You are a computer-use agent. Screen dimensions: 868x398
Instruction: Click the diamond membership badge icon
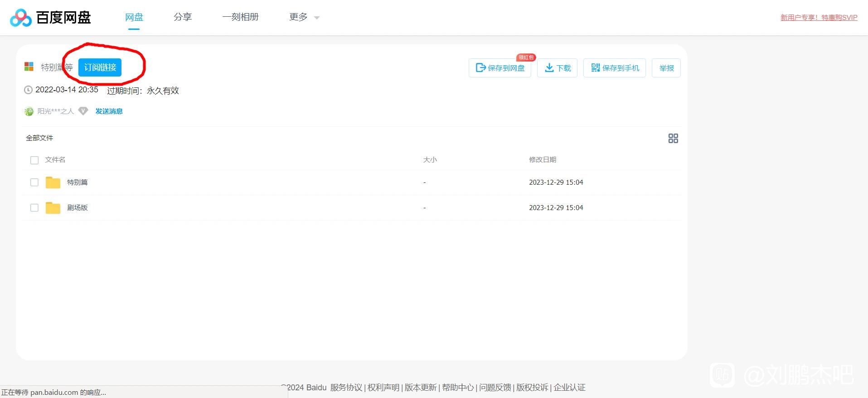[x=83, y=111]
